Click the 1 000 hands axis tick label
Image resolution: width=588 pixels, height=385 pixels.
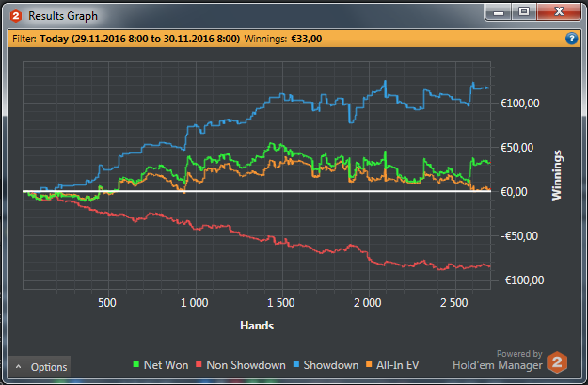(x=194, y=303)
